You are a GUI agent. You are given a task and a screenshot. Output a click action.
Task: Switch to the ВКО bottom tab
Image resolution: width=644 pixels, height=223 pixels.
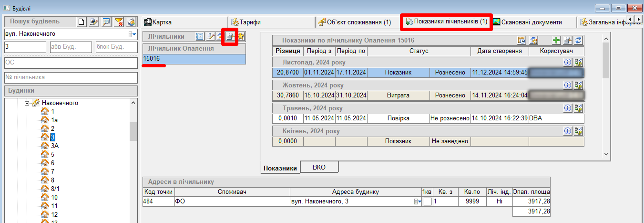pyautogui.click(x=319, y=167)
